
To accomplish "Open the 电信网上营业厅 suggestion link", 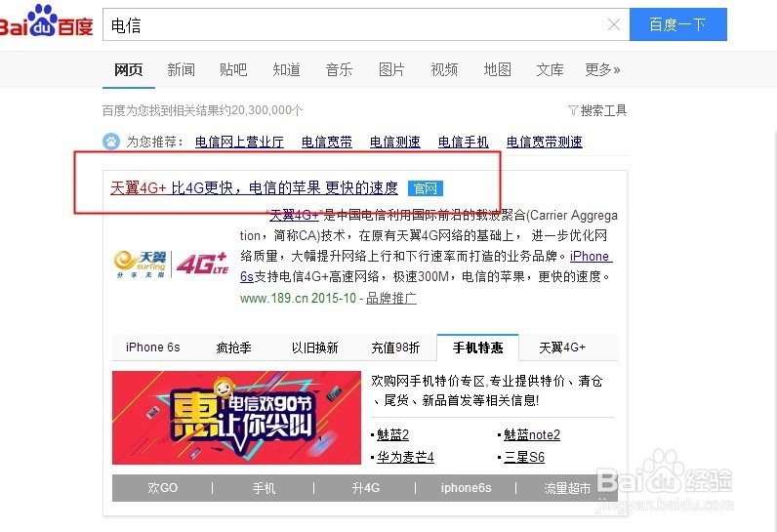I will coord(239,143).
